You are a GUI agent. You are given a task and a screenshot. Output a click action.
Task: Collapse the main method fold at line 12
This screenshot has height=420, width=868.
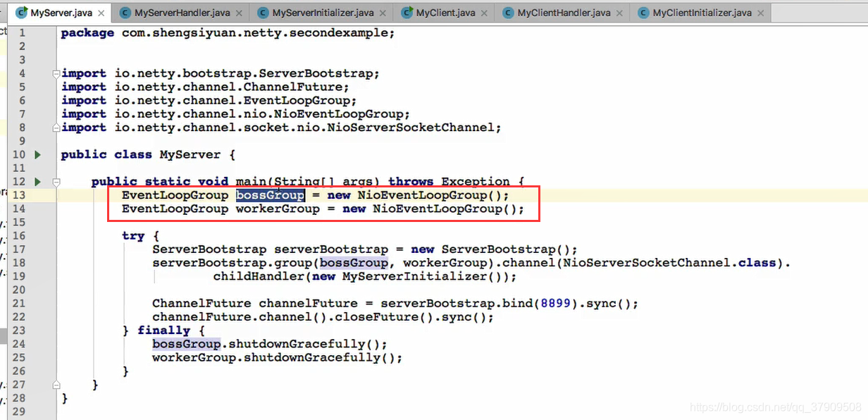tap(56, 182)
